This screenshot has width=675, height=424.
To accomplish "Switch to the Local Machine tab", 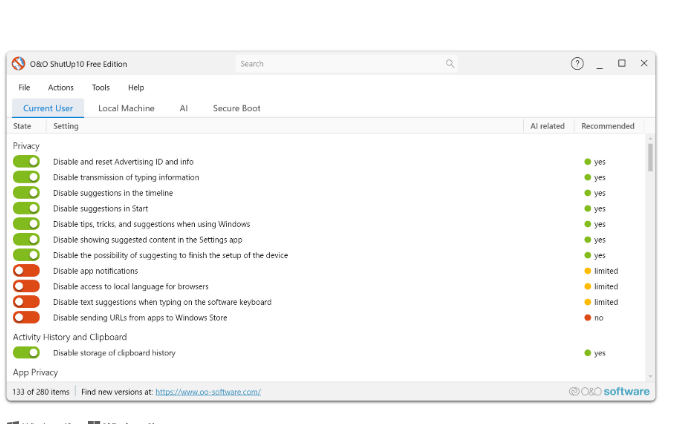I will pyautogui.click(x=126, y=108).
